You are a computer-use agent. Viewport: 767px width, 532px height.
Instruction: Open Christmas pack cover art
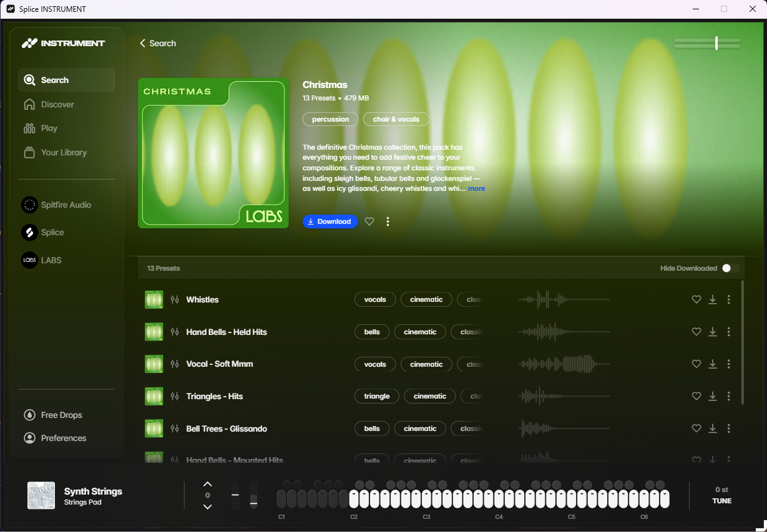[x=213, y=153]
